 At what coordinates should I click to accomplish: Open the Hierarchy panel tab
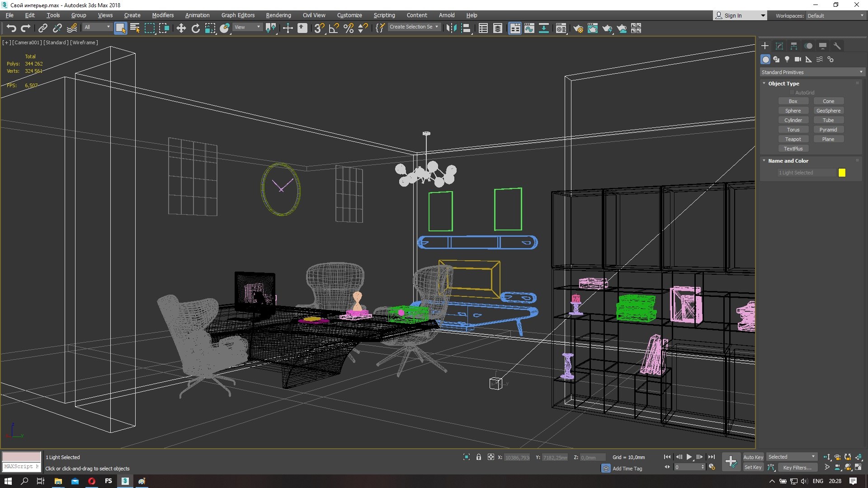[794, 46]
